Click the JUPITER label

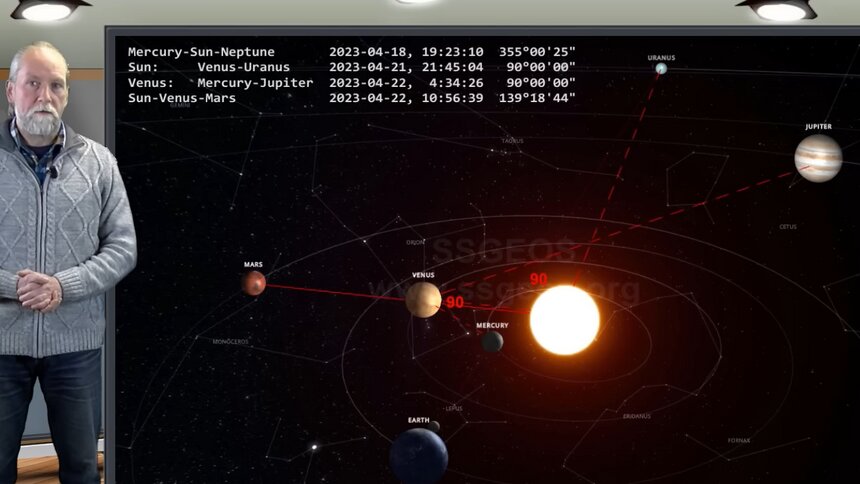click(818, 126)
